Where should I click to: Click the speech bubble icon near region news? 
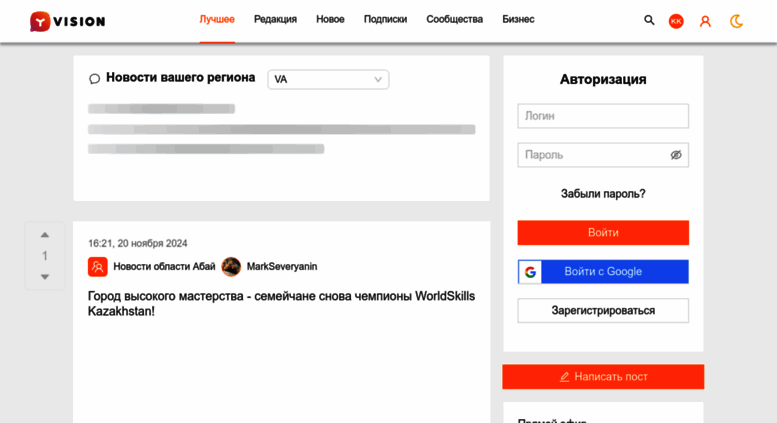pos(94,79)
